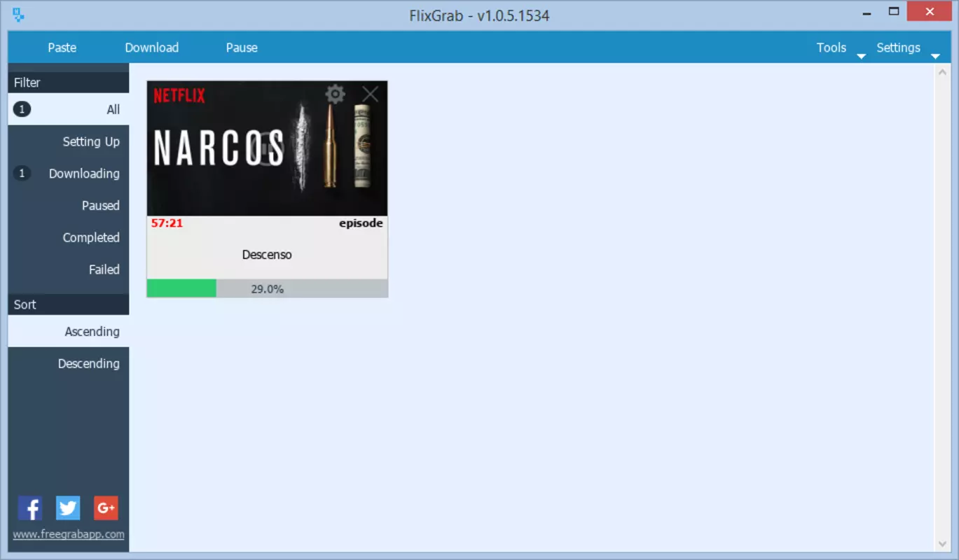Click count badge next to Downloading
Image resolution: width=959 pixels, height=560 pixels.
(x=22, y=174)
